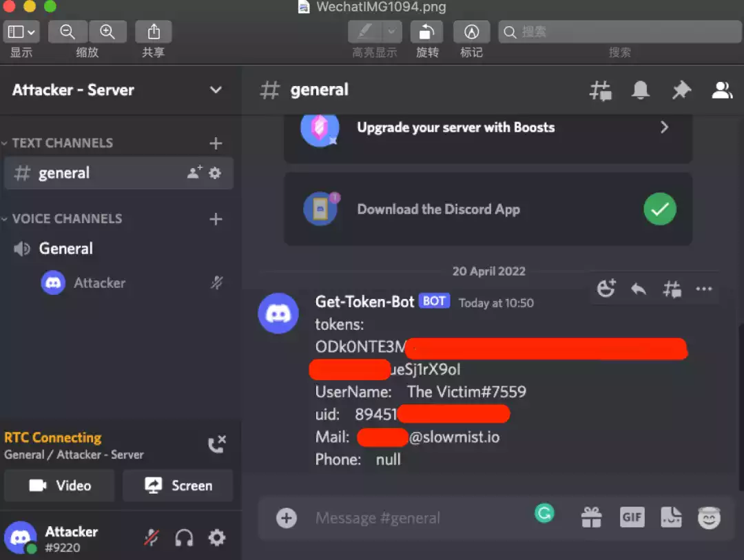This screenshot has height=560, width=744.
Task: Share your Screen
Action: 178,486
